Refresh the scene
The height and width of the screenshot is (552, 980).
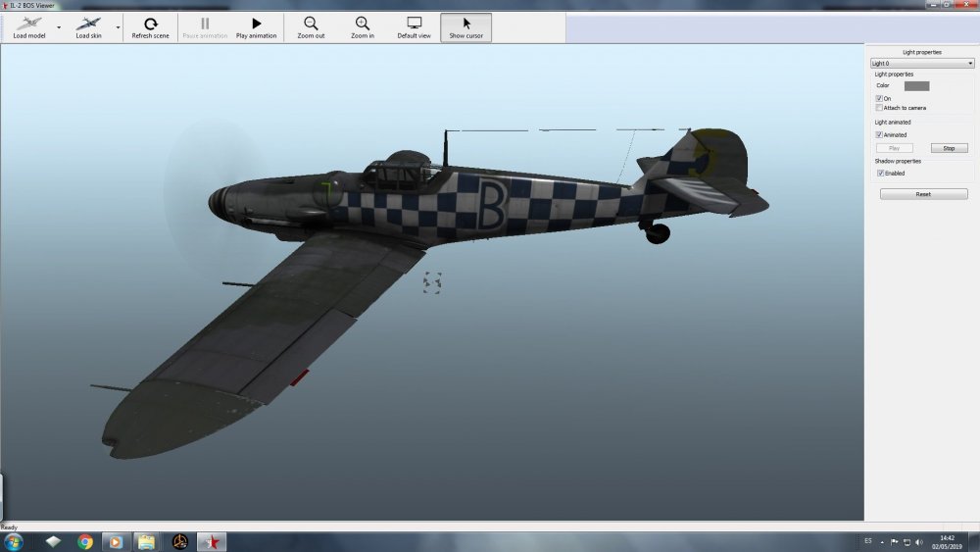tap(150, 27)
